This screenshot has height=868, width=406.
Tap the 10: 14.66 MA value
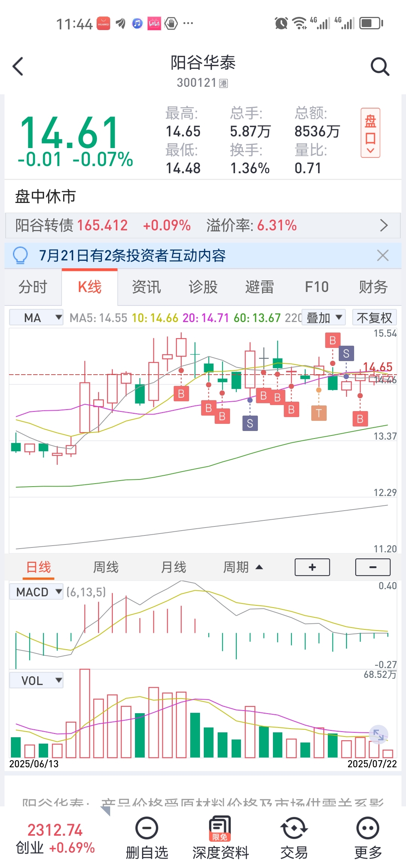pyautogui.click(x=155, y=318)
